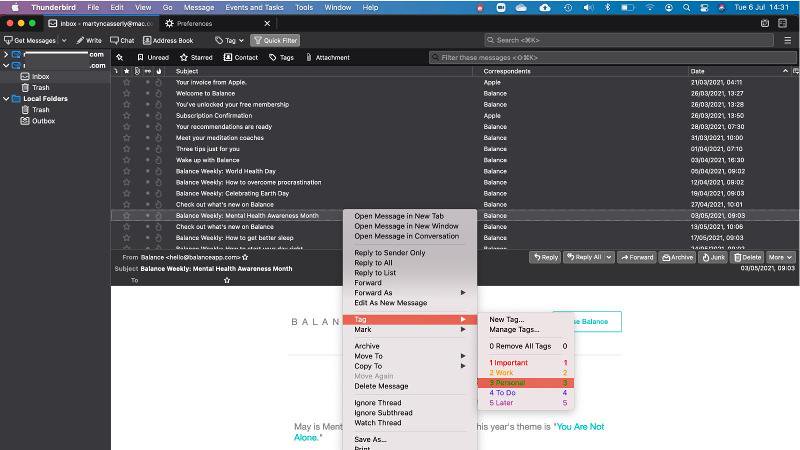Collapse the Local Folders tree
The width and height of the screenshot is (800, 450).
tap(6, 99)
